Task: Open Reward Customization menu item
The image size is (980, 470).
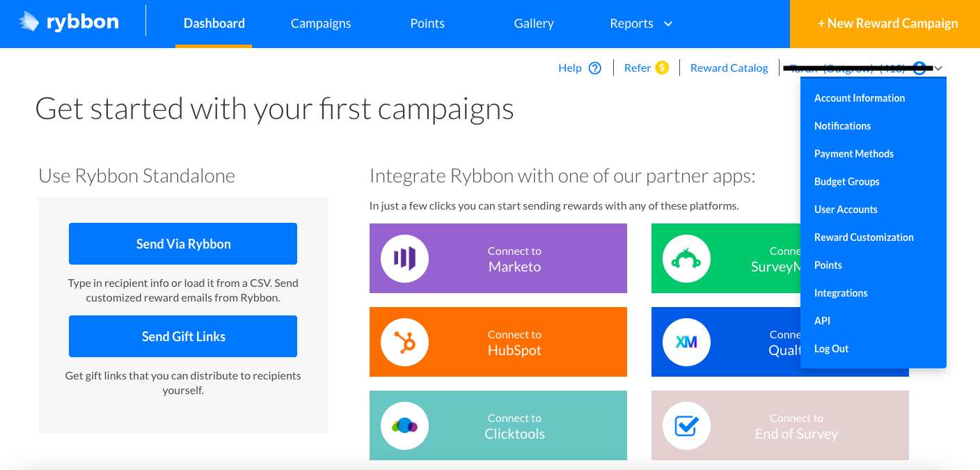Action: tap(864, 237)
